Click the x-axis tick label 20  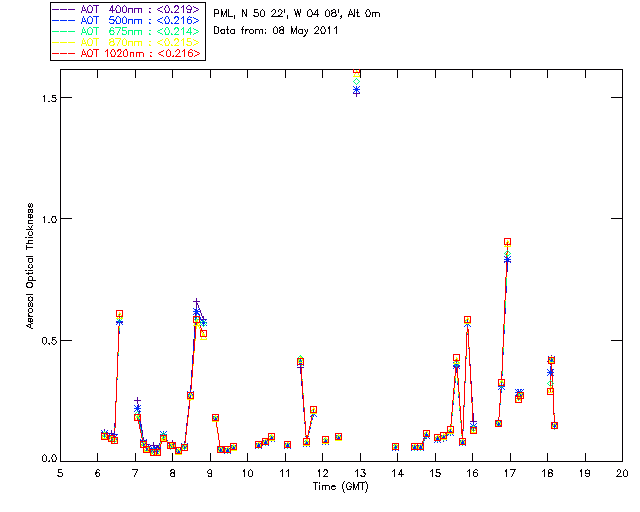(622, 473)
